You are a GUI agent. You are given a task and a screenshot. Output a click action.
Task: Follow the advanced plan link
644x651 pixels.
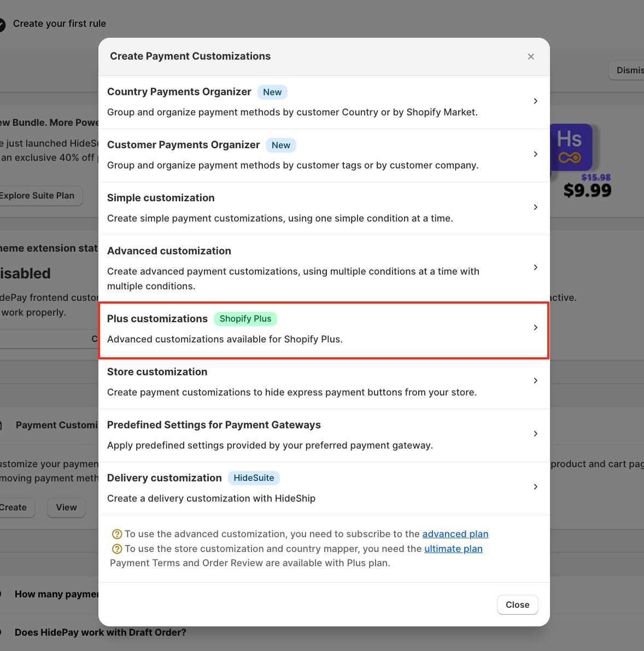(455, 534)
